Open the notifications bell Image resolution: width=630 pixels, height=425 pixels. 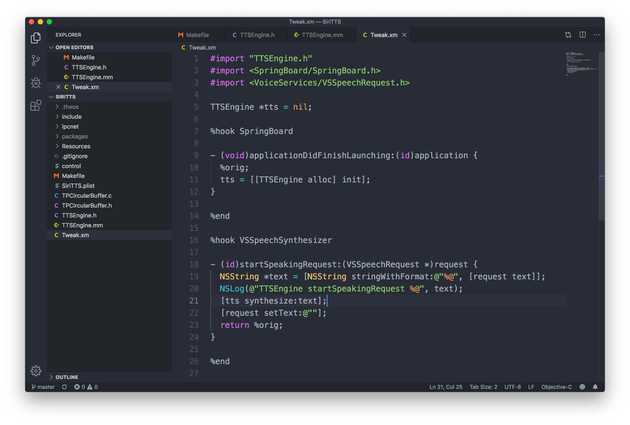595,387
